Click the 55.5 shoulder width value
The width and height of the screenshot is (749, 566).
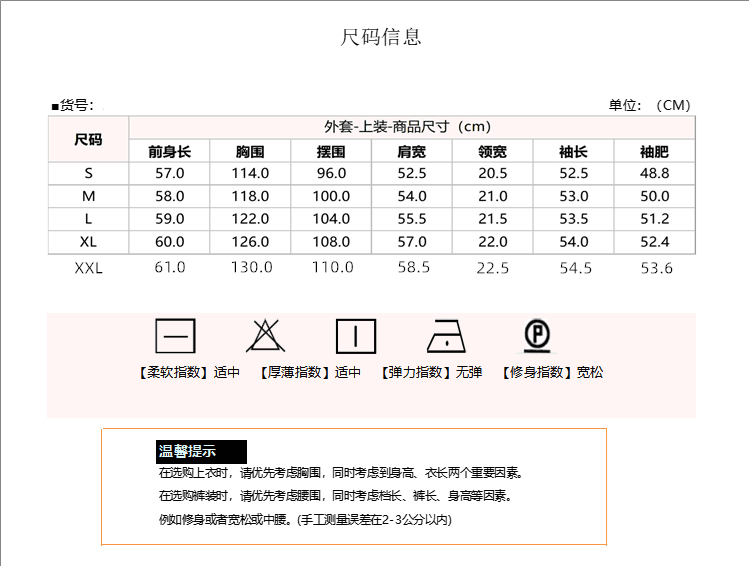pyautogui.click(x=412, y=219)
